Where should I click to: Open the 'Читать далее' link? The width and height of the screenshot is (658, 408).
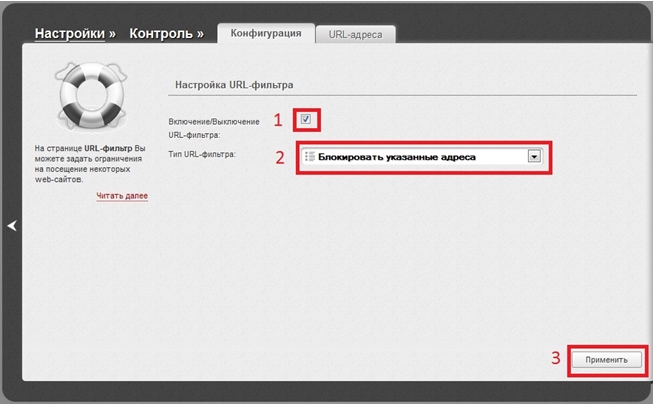122,197
